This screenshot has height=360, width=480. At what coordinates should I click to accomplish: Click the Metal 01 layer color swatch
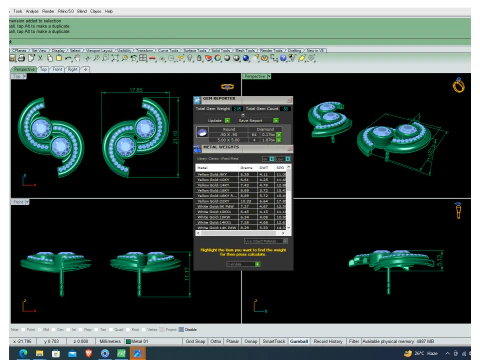(x=128, y=341)
